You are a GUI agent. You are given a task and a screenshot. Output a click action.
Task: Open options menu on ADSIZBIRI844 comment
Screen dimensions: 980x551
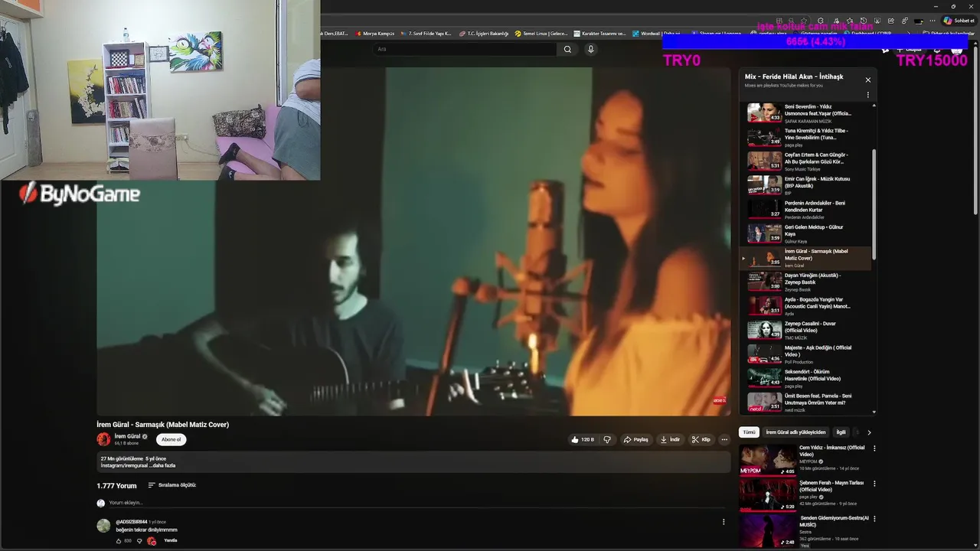(x=724, y=522)
